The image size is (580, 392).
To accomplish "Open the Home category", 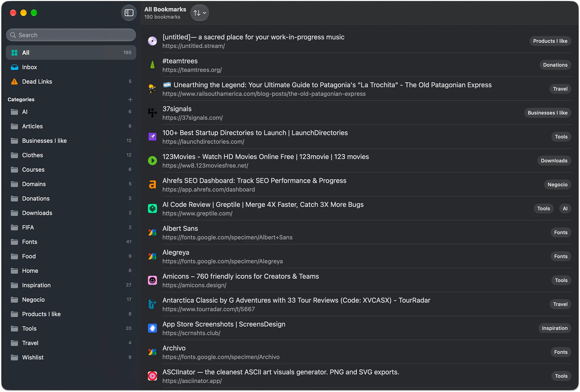I will click(71, 271).
